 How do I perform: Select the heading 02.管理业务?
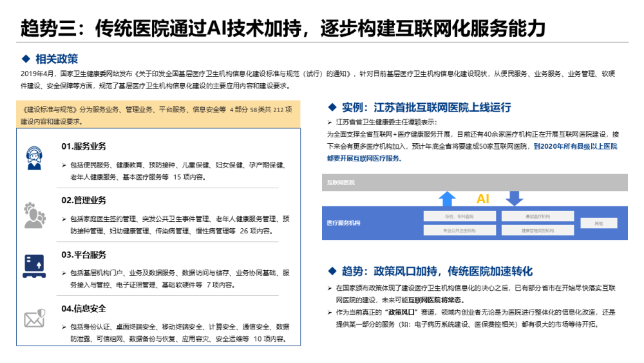click(84, 201)
